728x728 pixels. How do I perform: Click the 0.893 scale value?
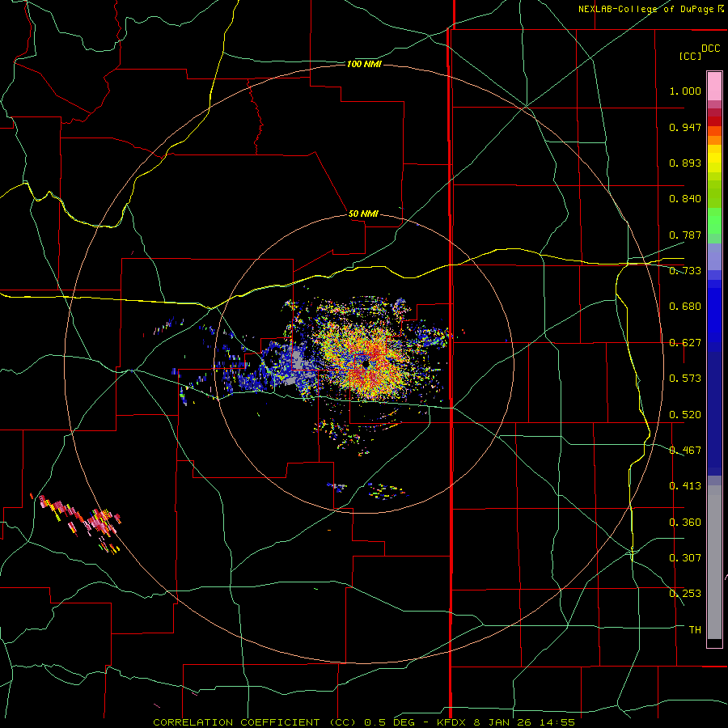(x=685, y=163)
